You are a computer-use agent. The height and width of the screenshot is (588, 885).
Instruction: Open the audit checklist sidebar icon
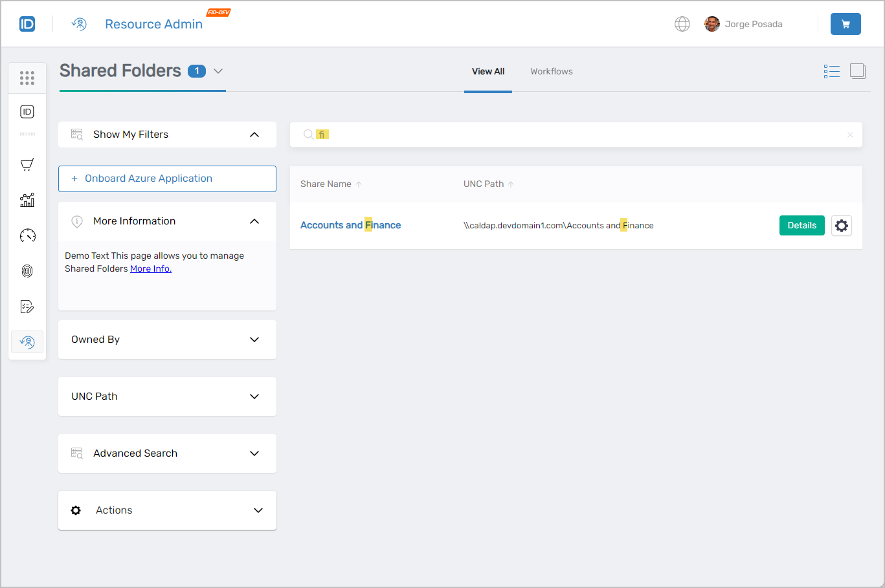tap(27, 306)
